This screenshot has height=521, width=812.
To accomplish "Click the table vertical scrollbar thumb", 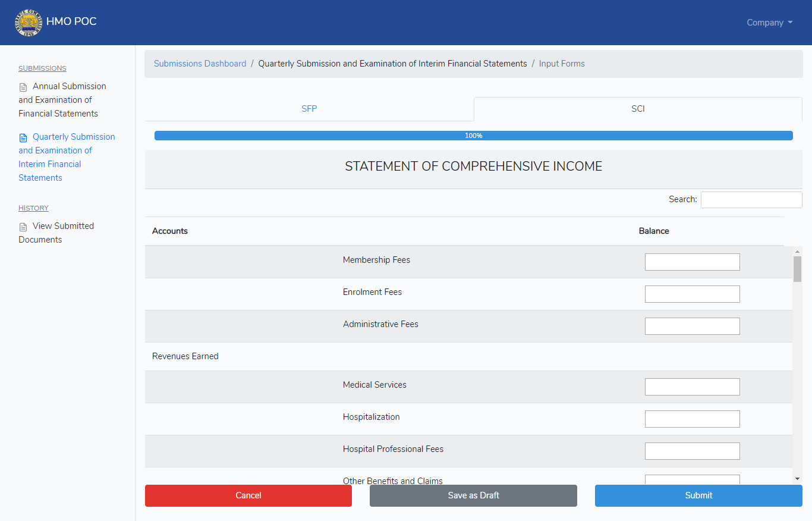I will coord(797,269).
